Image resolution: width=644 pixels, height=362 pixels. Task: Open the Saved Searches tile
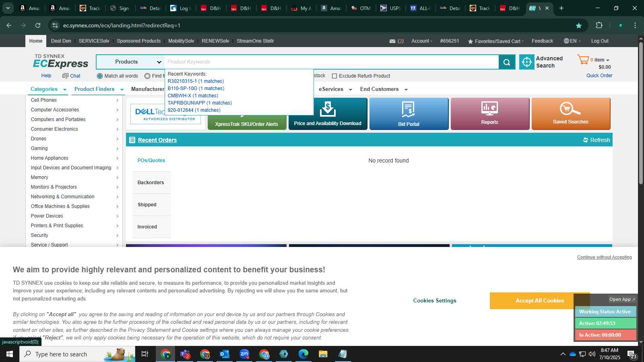571,114
